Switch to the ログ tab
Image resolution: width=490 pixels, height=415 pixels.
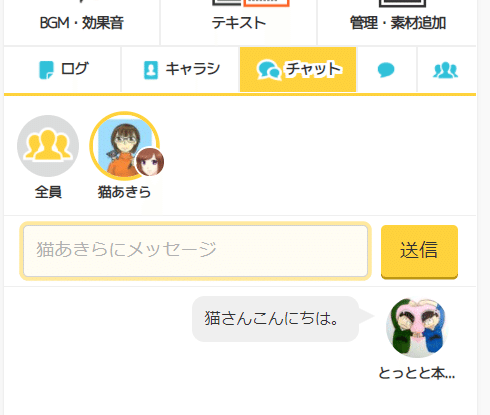[62, 69]
